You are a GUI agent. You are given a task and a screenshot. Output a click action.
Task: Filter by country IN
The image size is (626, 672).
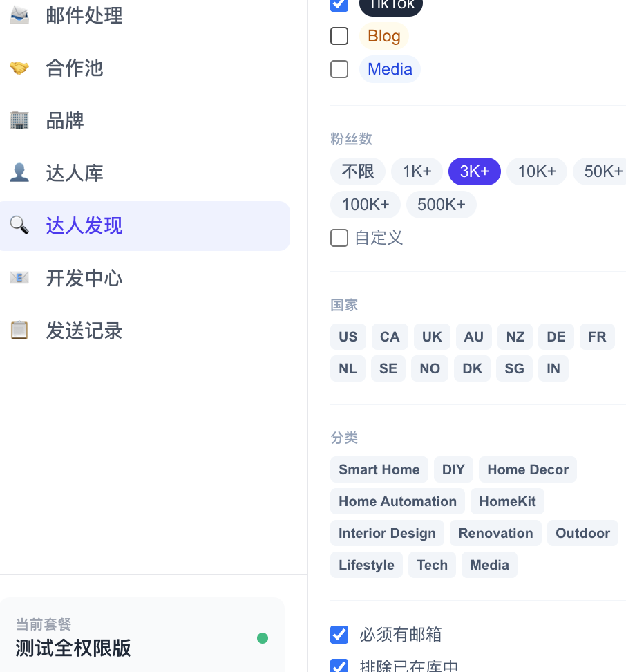click(x=553, y=368)
